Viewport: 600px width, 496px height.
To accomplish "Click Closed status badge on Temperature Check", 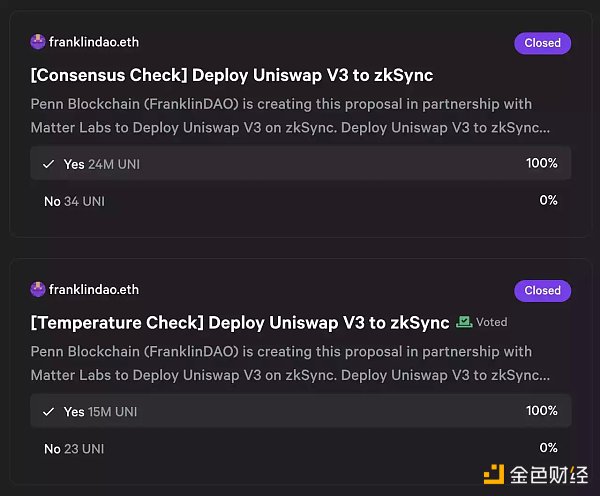I will coord(542,291).
